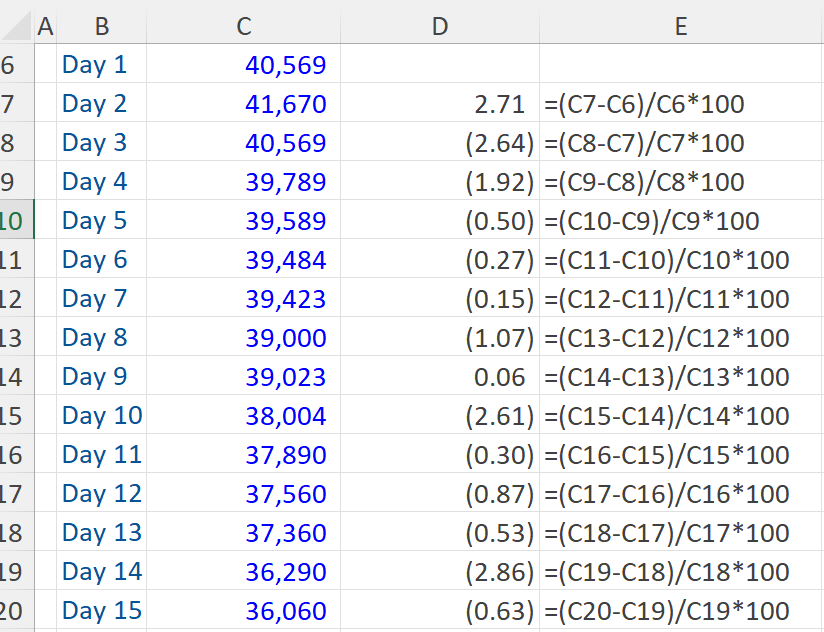Select column C header

coord(243,27)
